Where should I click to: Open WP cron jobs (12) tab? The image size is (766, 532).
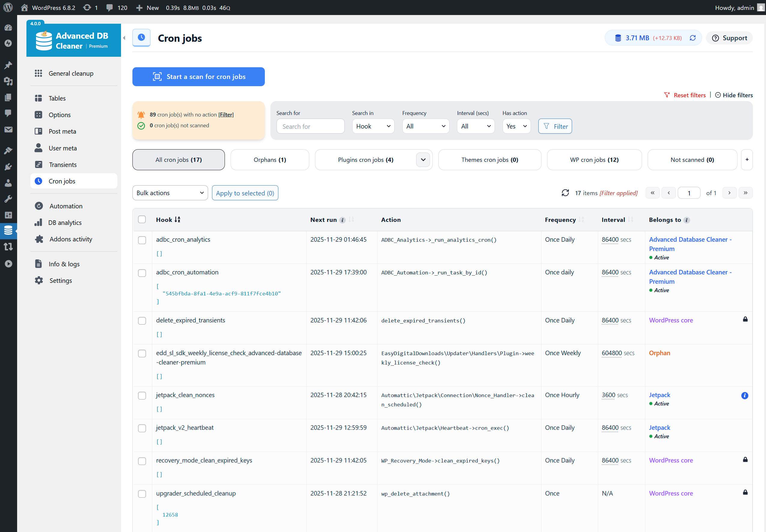point(594,160)
